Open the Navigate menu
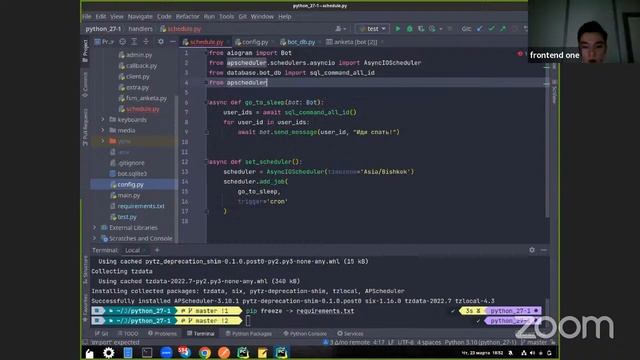This screenshot has width=640, height=360. (x=140, y=16)
